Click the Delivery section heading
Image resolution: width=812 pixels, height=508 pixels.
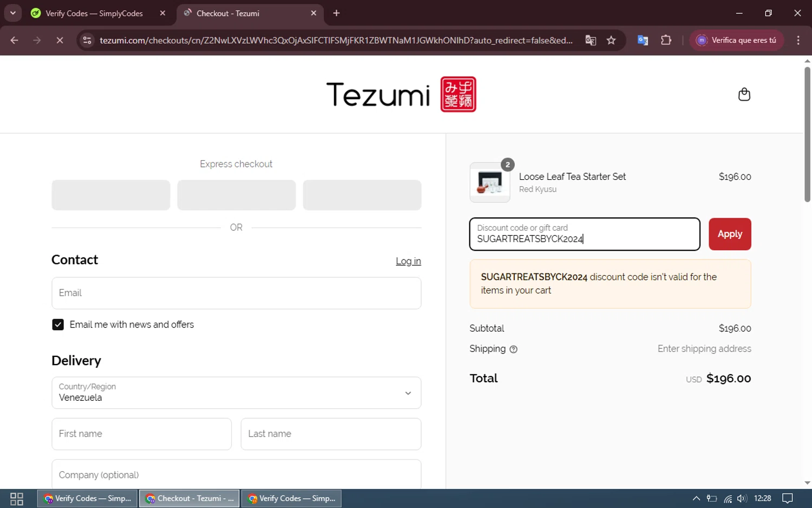coord(76,361)
